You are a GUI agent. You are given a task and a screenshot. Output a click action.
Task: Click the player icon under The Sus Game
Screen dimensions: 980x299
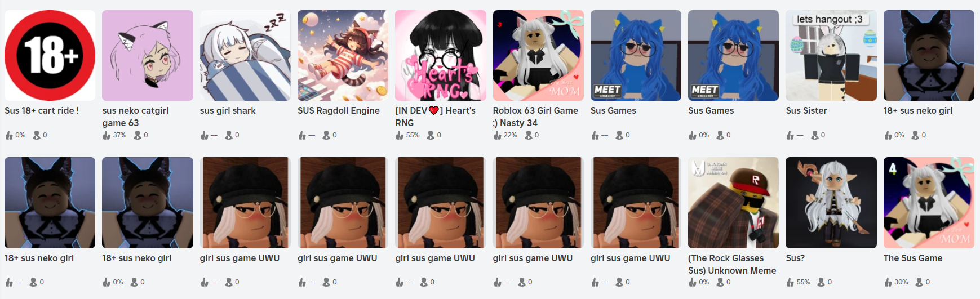(x=919, y=282)
